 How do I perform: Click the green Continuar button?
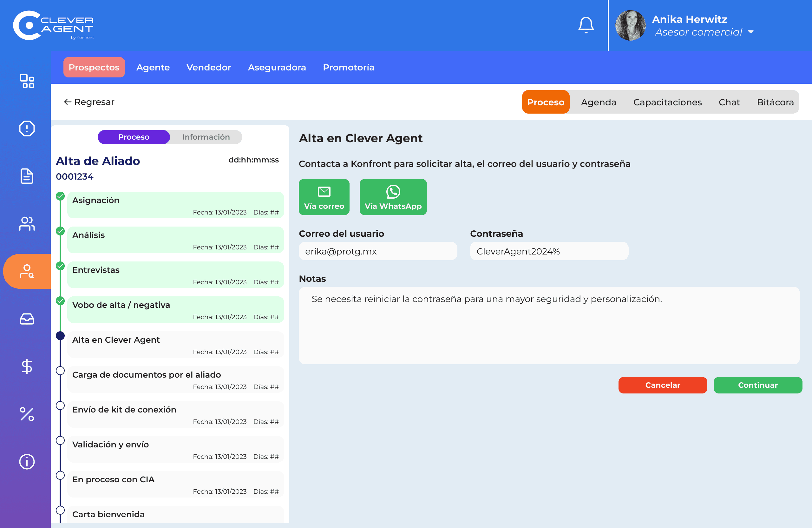[758, 385]
